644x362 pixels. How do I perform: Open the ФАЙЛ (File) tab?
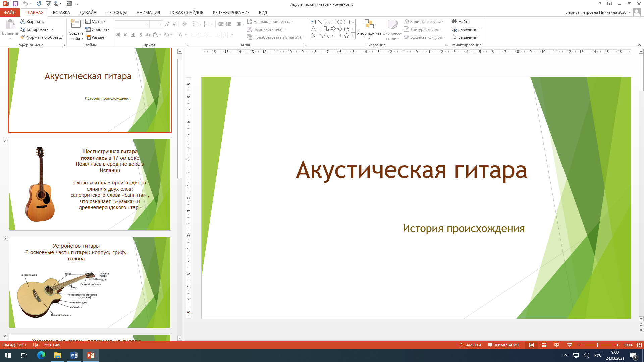[x=10, y=12]
